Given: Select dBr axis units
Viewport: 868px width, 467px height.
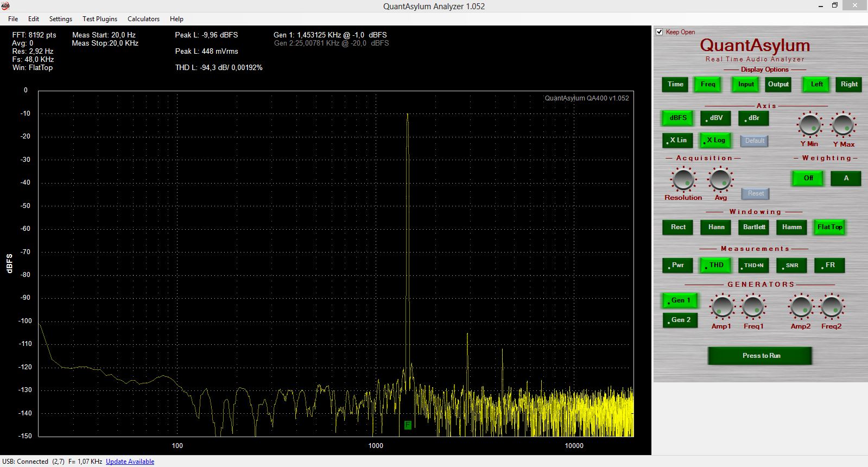Looking at the screenshot, I should 753,118.
